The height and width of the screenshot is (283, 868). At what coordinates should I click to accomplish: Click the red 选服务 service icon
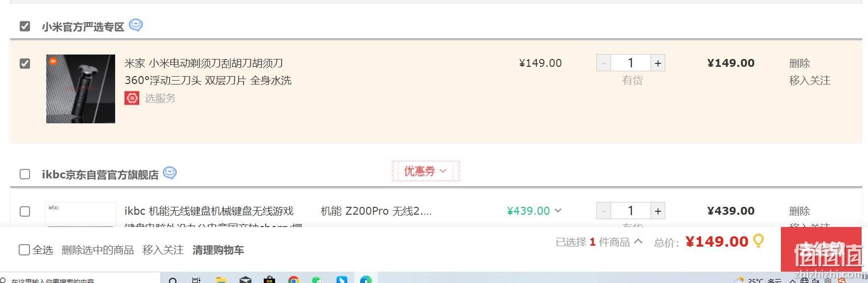[x=132, y=98]
